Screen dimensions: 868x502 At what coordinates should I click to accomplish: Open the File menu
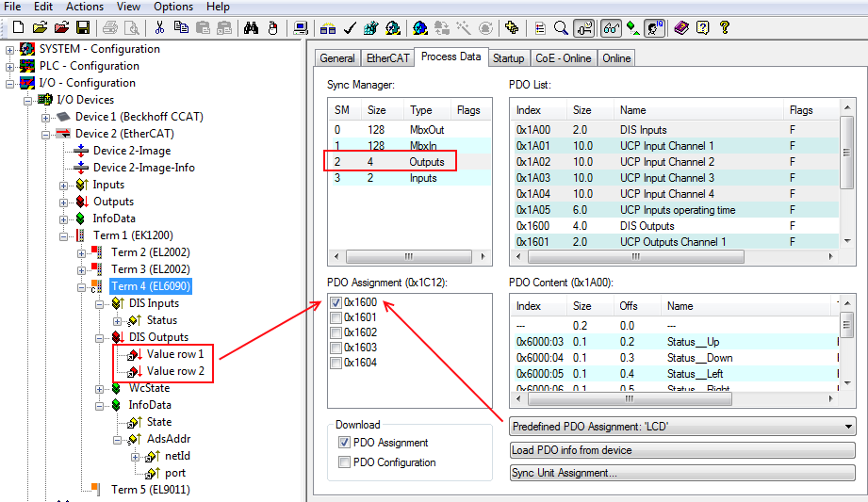pos(11,7)
